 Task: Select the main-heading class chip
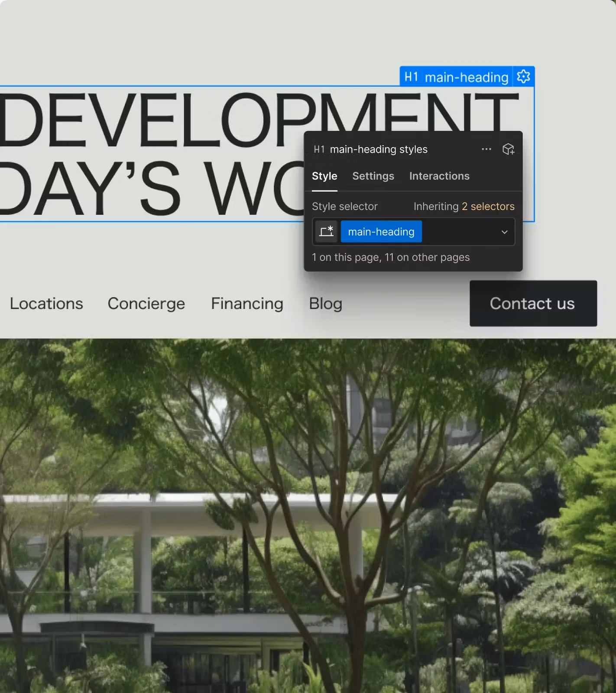pyautogui.click(x=381, y=232)
